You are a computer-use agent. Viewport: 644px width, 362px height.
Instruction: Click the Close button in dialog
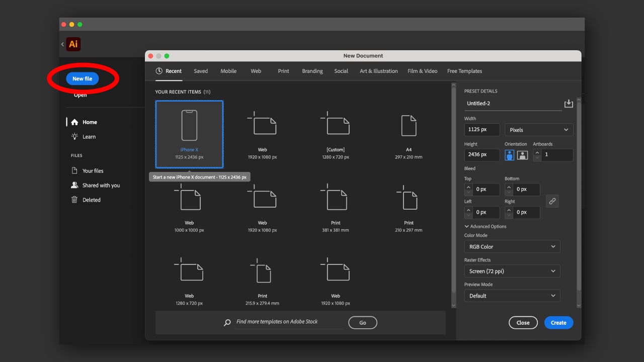tap(523, 323)
